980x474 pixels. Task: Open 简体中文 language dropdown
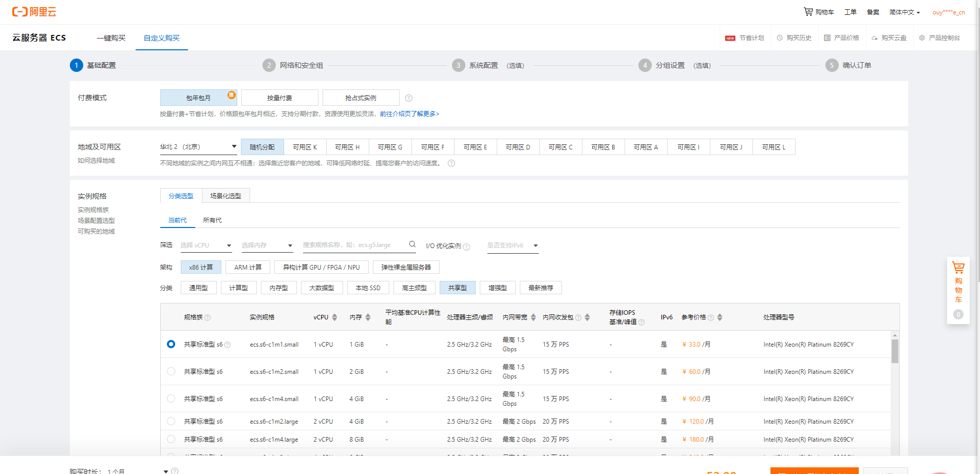coord(904,12)
